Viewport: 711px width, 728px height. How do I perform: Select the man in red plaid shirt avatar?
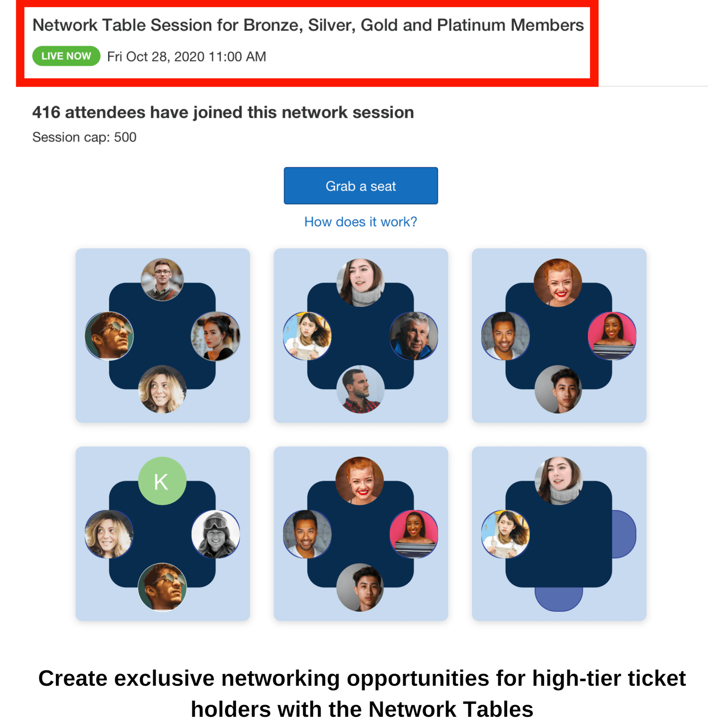360,389
